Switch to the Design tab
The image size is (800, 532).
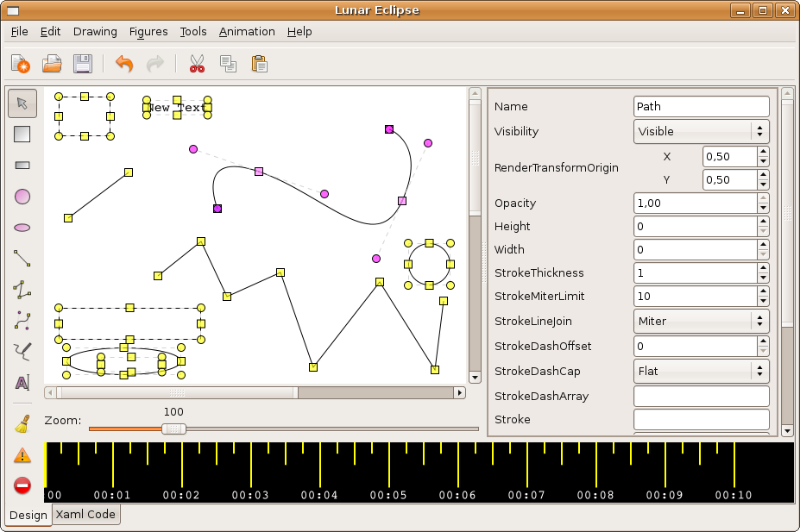(28, 515)
